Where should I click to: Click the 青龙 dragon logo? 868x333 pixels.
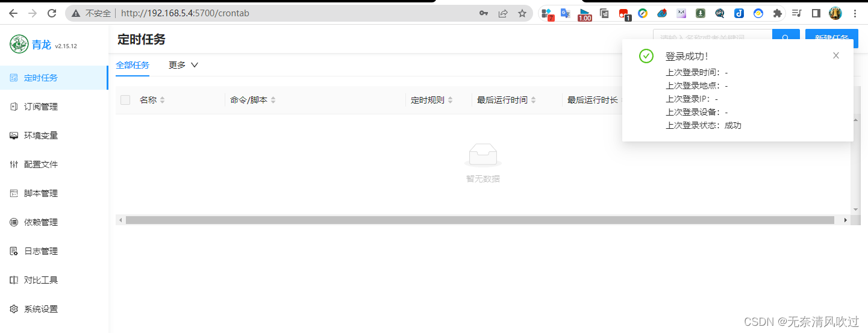(19, 44)
